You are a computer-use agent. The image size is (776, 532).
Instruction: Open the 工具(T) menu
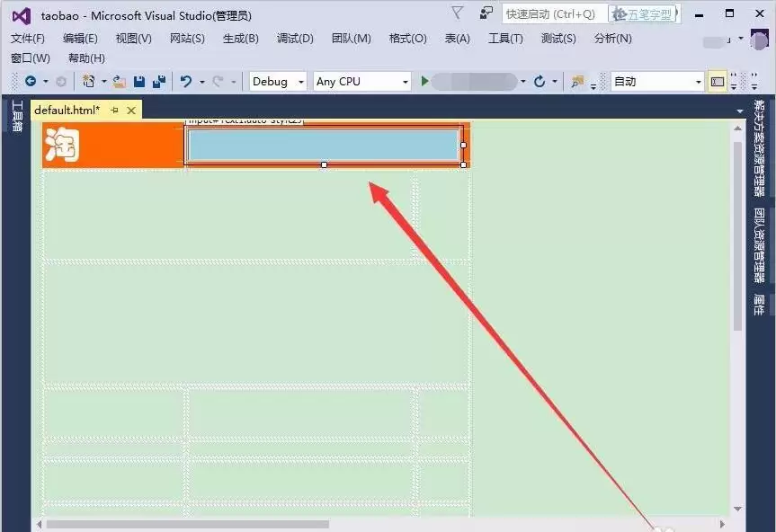point(504,38)
